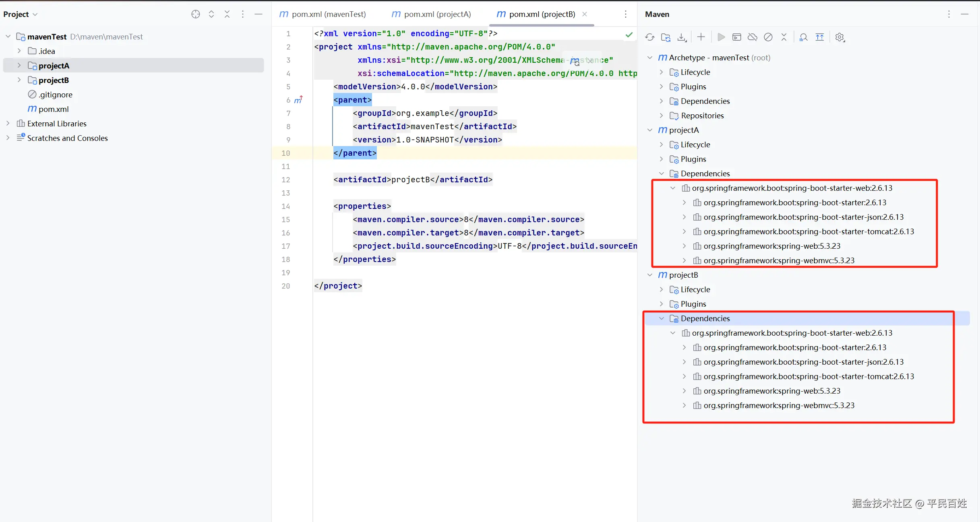This screenshot has height=522, width=980.
Task: Switch to pom.xml (mavenTest) tab
Action: [328, 14]
